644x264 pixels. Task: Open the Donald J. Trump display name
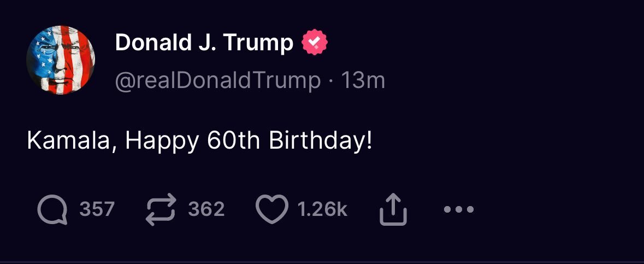(x=204, y=43)
